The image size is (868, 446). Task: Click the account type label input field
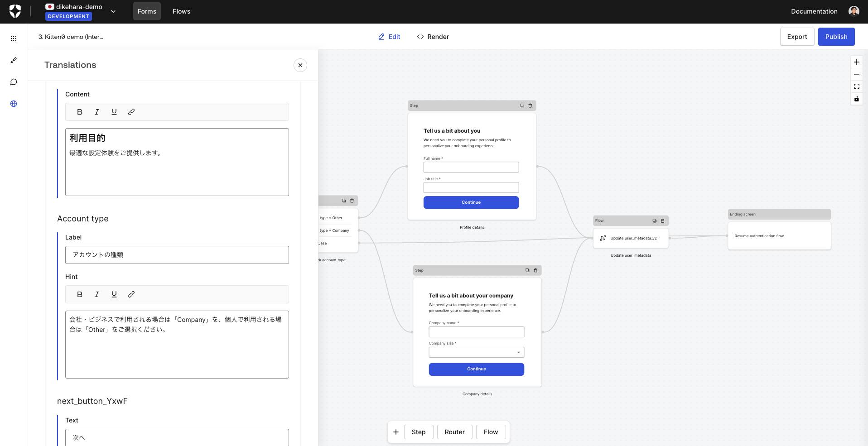(x=177, y=255)
